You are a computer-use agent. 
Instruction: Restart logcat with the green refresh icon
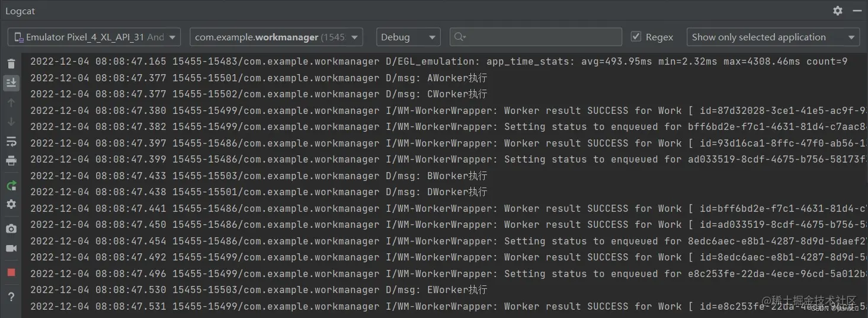(x=11, y=186)
